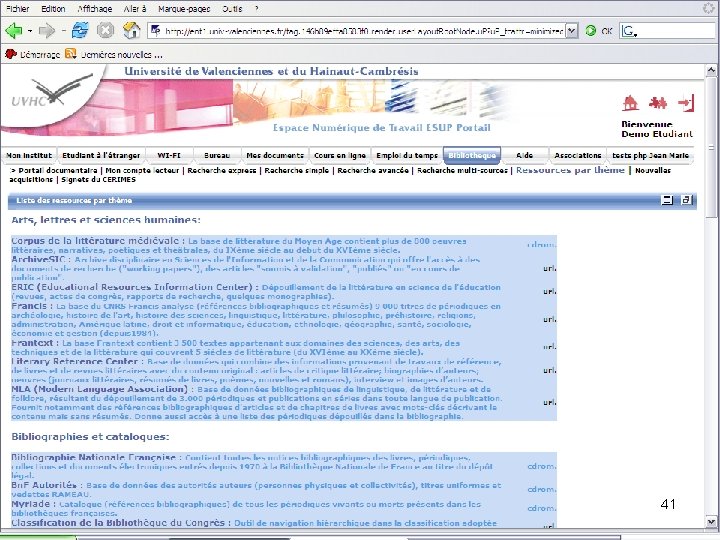720x540 pixels.
Task: Open the WI-FI tab
Action: 169,156
